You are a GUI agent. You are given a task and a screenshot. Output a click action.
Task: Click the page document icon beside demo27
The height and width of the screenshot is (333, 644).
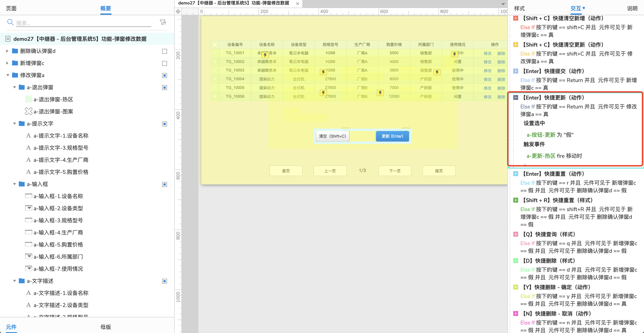pos(8,39)
